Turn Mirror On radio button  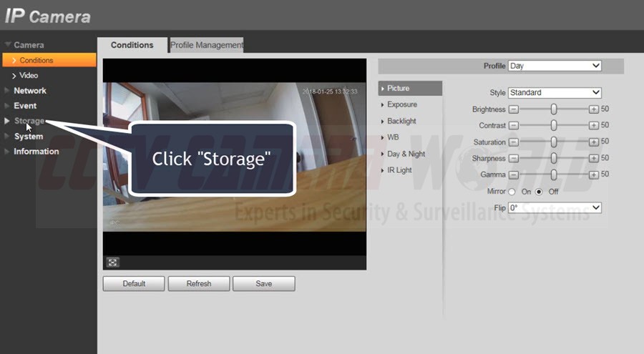(512, 192)
